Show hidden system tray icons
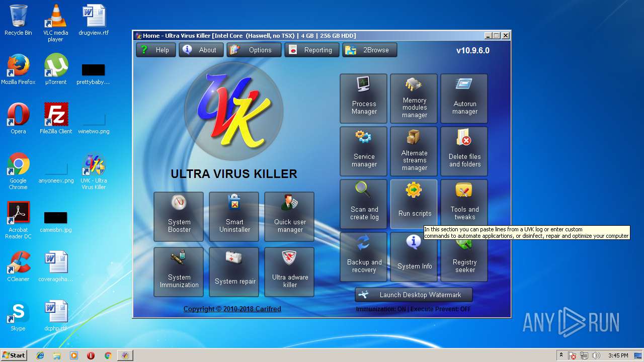The width and height of the screenshot is (644, 362). coord(561,355)
